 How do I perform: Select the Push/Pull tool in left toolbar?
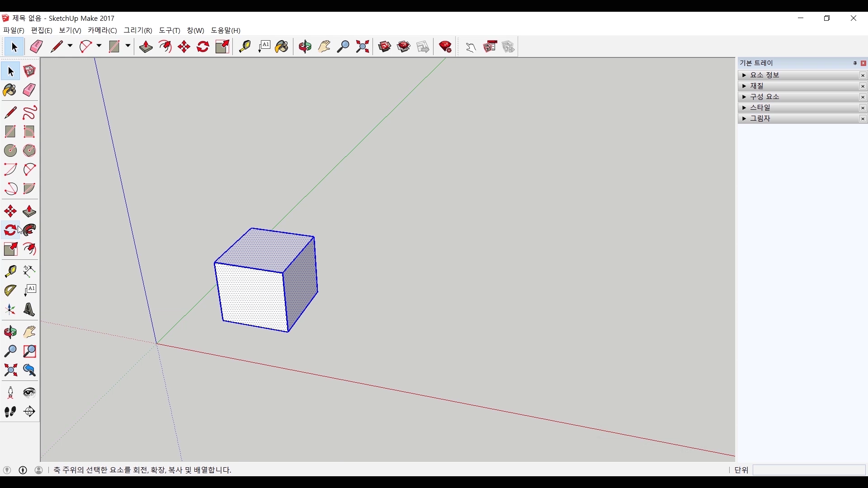(x=29, y=211)
